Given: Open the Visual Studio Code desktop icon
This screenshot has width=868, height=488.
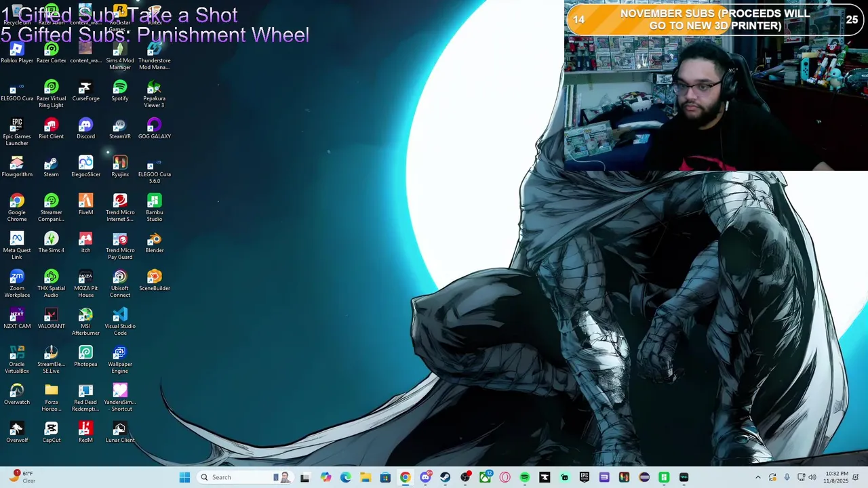Looking at the screenshot, I should (120, 323).
